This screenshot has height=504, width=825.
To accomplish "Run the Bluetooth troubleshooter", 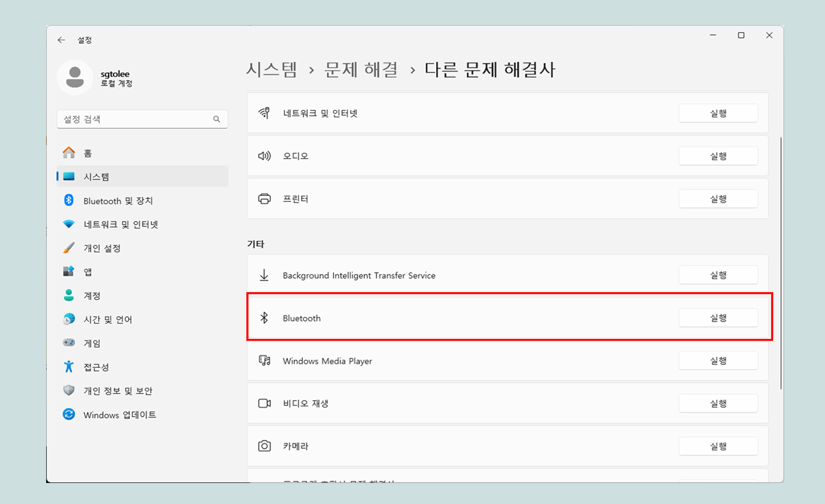I will (718, 318).
